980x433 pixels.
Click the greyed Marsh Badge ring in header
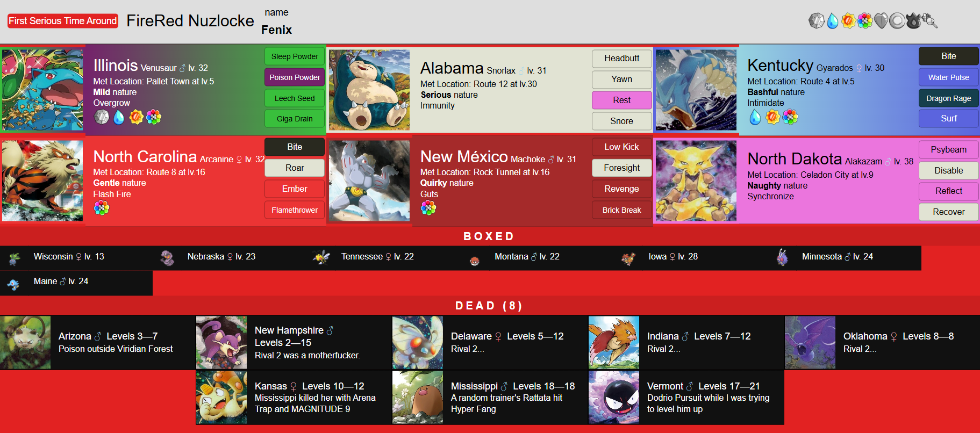click(x=897, y=21)
